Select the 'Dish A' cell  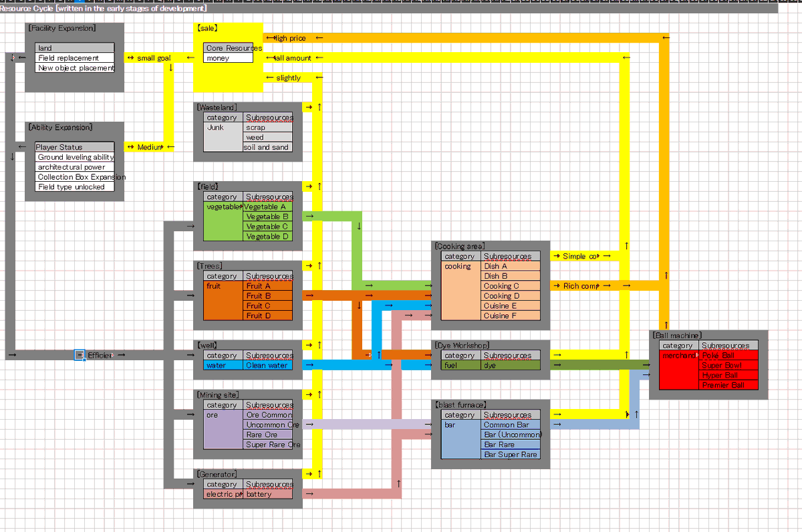511,266
